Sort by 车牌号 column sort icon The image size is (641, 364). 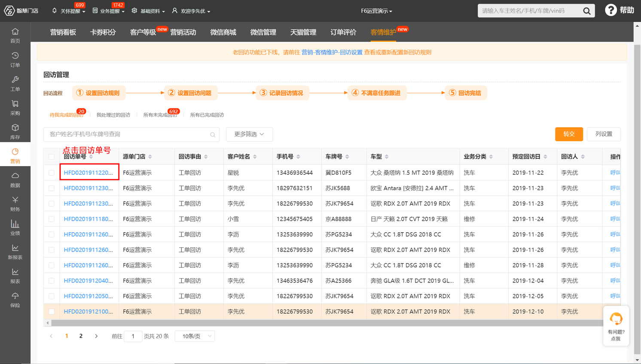click(x=347, y=157)
